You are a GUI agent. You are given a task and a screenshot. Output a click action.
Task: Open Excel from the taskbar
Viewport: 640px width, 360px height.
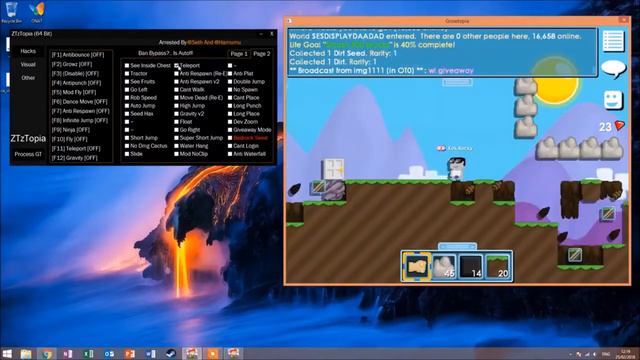[89, 354]
